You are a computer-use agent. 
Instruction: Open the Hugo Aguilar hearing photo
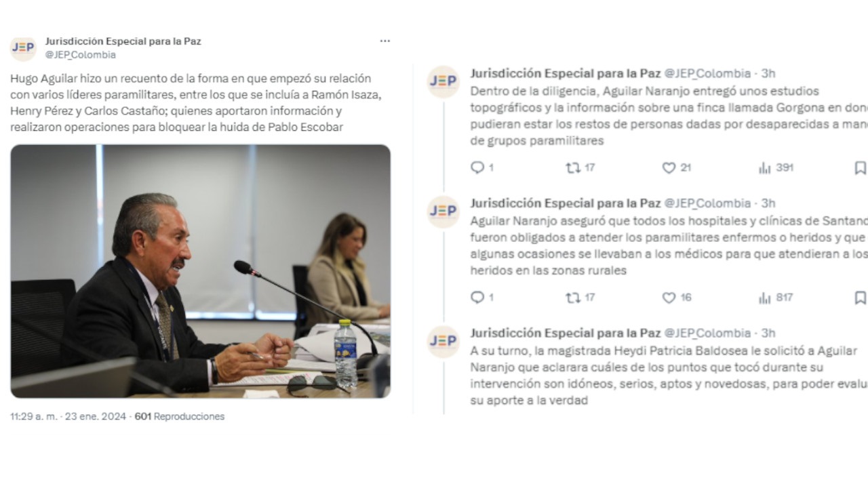pos(201,271)
